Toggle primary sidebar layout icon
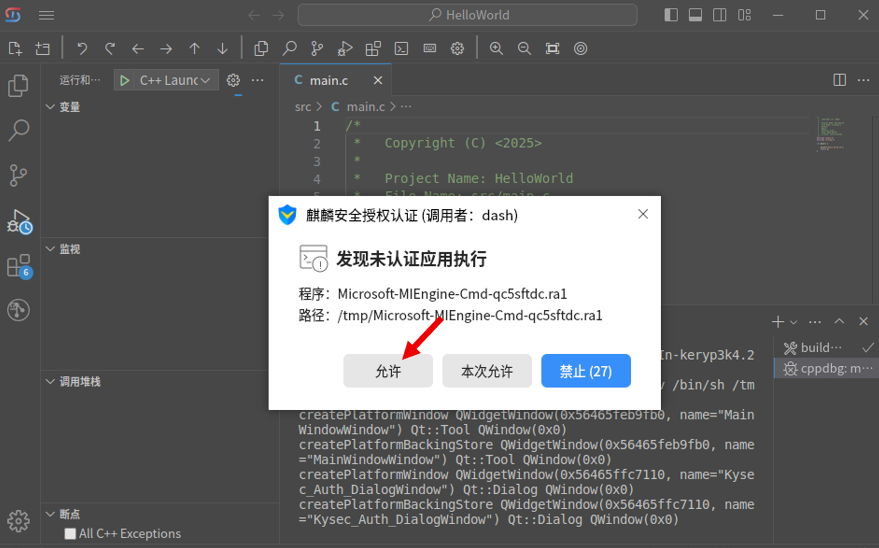This screenshot has width=879, height=548. (x=671, y=15)
